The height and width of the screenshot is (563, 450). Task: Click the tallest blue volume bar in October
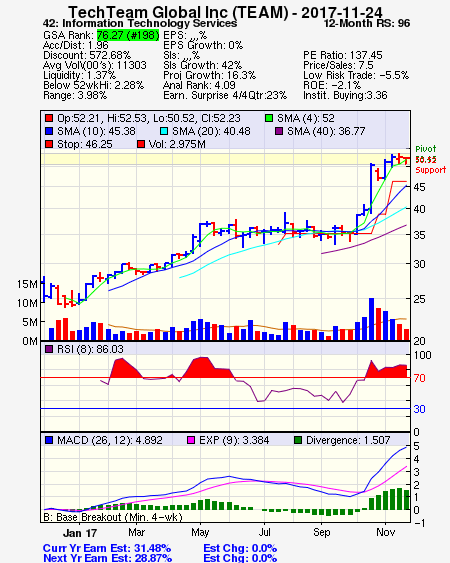[x=372, y=319]
